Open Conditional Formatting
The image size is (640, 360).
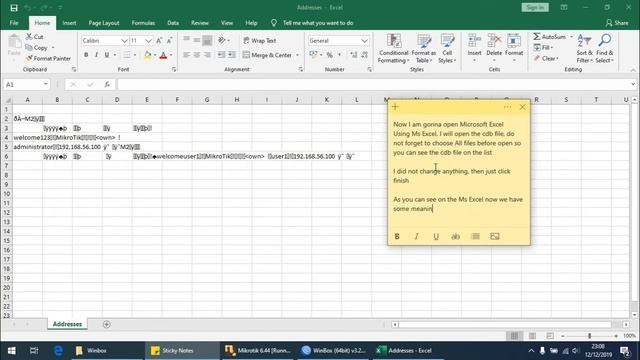[x=393, y=49]
